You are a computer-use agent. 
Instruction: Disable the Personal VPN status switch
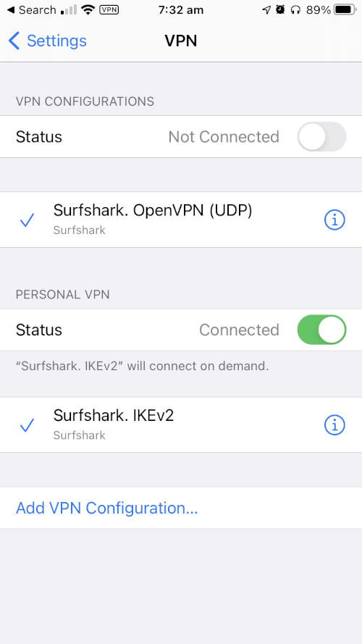tap(321, 330)
